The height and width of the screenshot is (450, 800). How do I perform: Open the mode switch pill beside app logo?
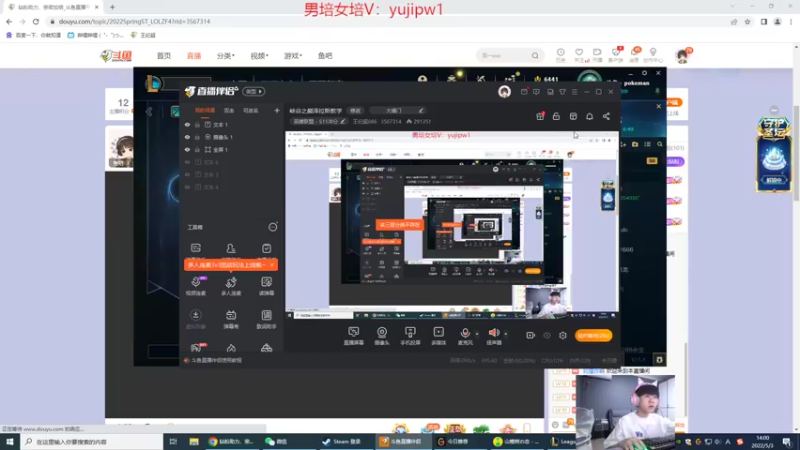coord(254,91)
